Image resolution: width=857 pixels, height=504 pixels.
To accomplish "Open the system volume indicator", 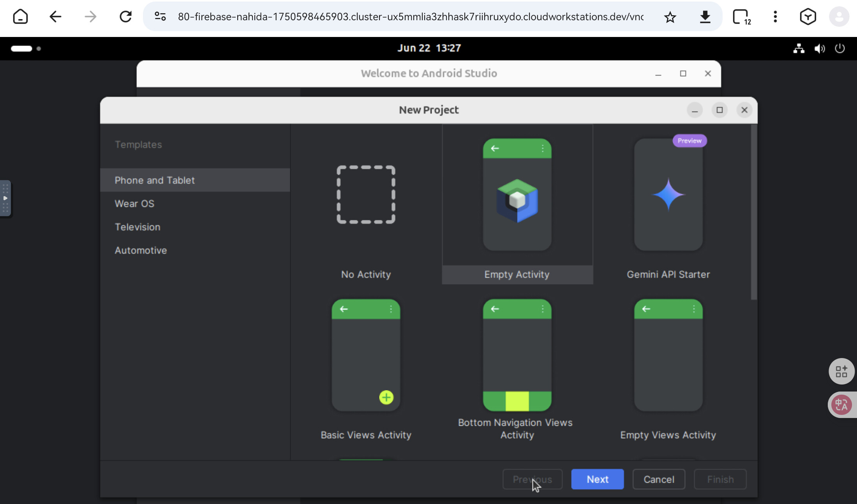I will 820,48.
